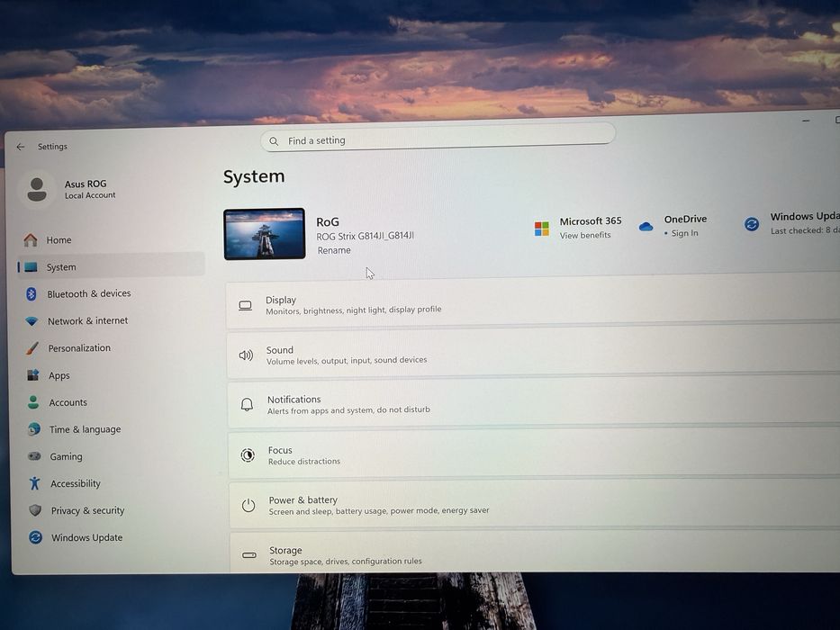Click the OneDrive cloud icon
Viewport: 840px width, 630px height.
click(x=646, y=227)
